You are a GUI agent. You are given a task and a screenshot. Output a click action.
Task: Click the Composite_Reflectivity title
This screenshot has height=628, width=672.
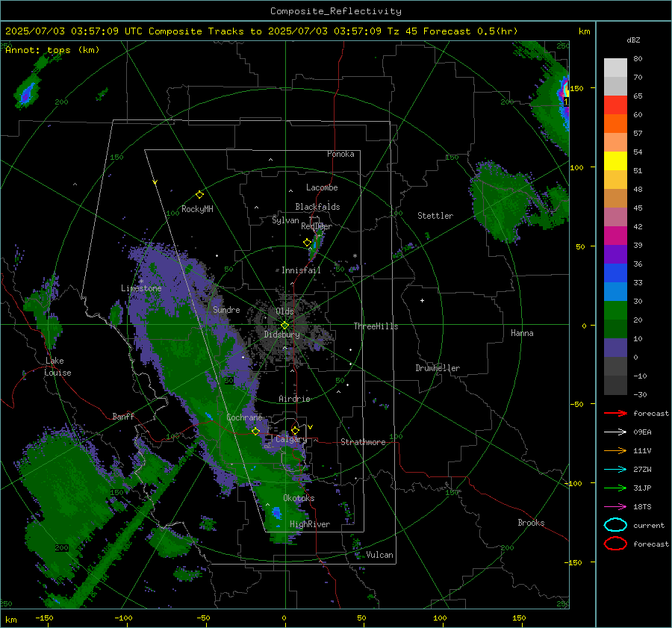point(335,11)
